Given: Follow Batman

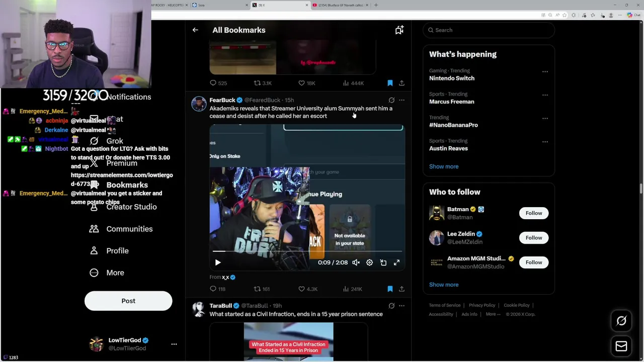Looking at the screenshot, I should (x=534, y=213).
